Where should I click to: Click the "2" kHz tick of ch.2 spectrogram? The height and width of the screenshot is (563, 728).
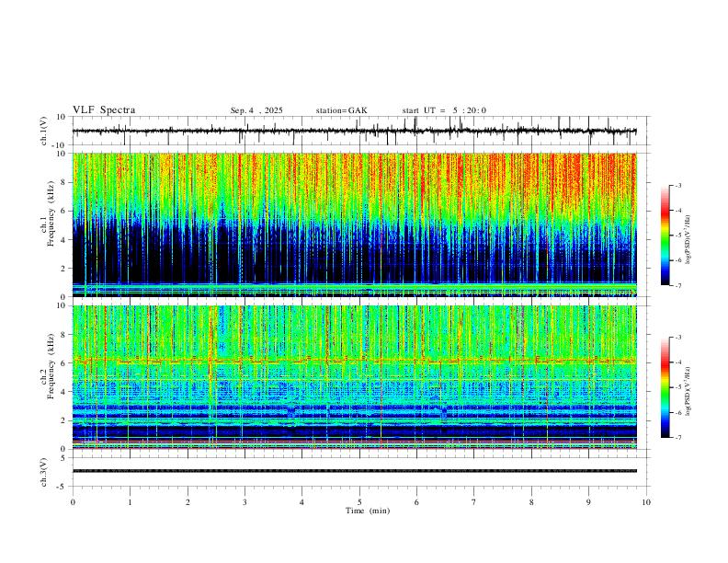[x=63, y=420]
